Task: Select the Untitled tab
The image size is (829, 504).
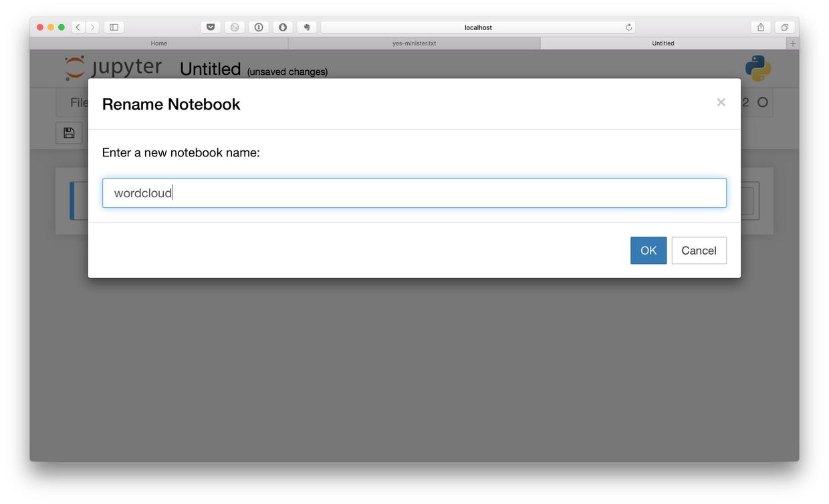Action: click(663, 43)
